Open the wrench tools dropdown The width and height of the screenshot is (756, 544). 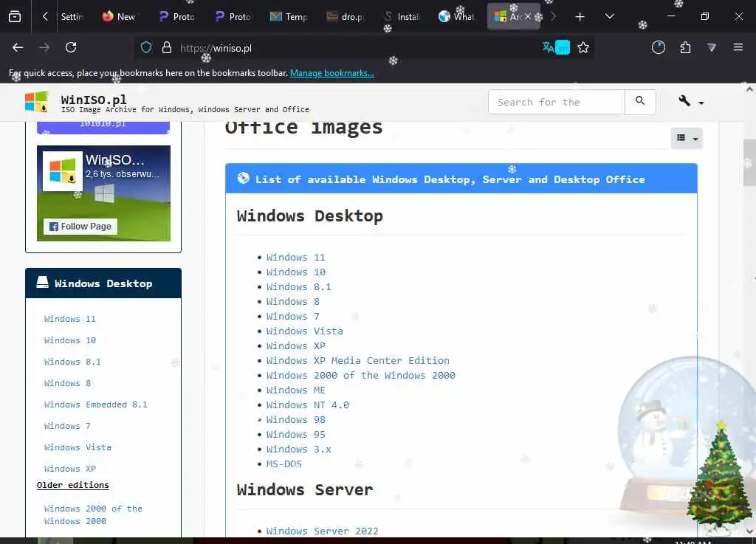coord(690,102)
